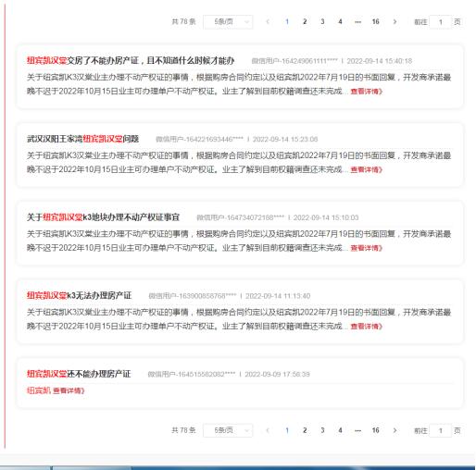Click username 微信用户-16424906 of first post
This screenshot has height=470, width=476.
click(294, 61)
